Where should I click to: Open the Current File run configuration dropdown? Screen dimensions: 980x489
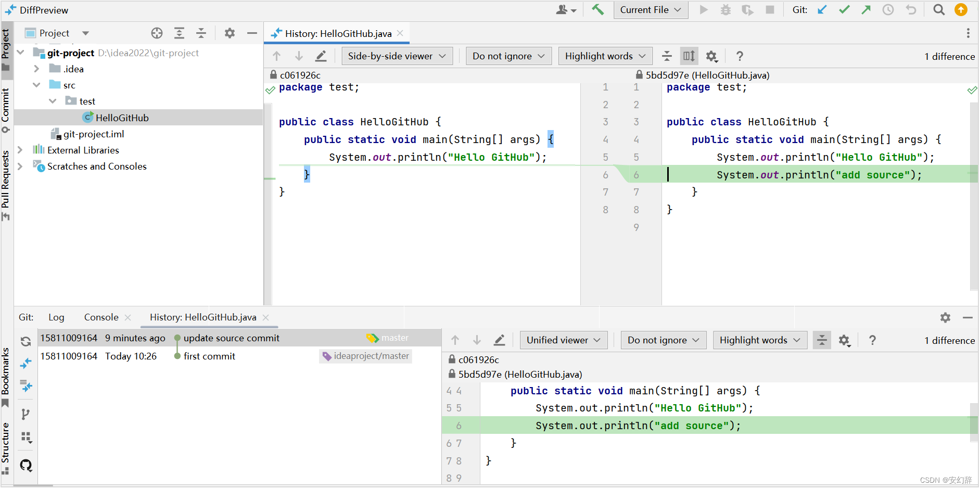[x=651, y=10]
